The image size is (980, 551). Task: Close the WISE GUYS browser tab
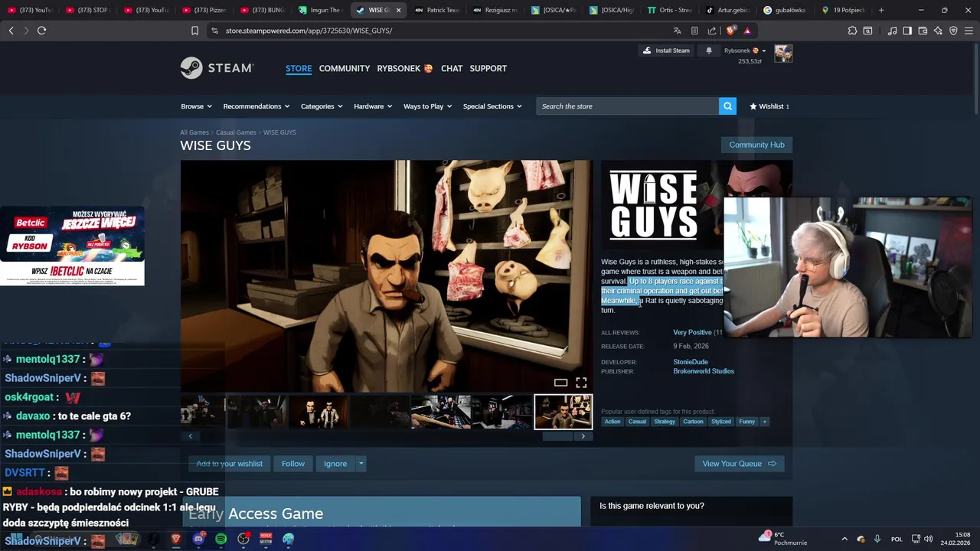(398, 10)
